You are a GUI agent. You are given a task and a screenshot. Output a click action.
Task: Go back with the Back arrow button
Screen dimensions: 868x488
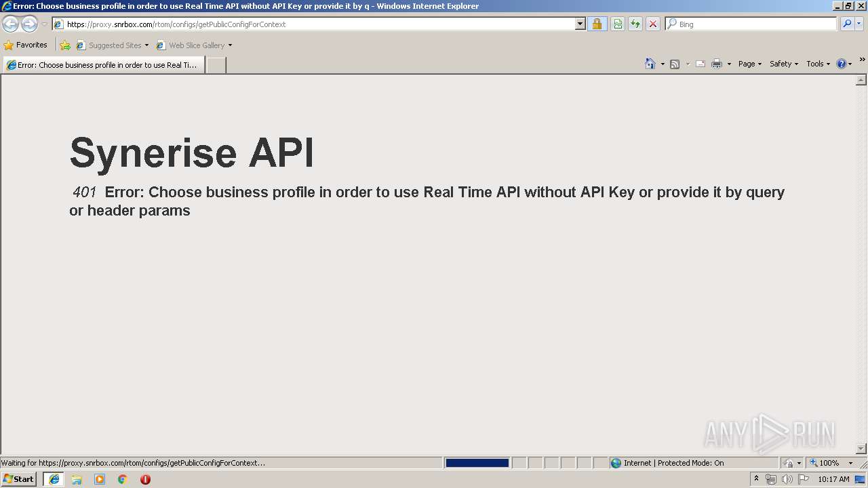point(11,24)
